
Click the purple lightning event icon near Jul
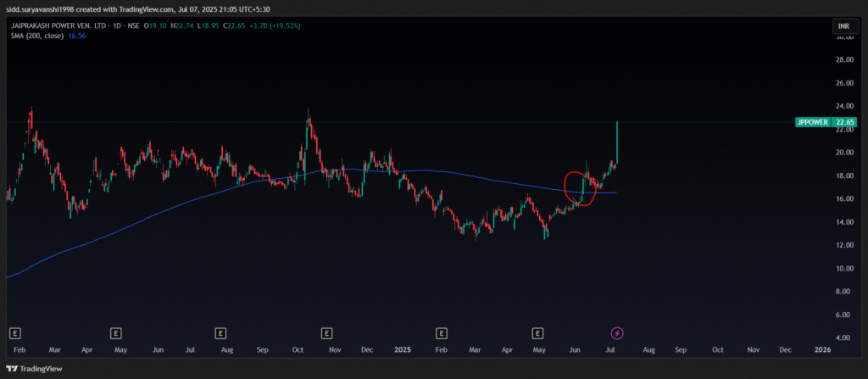[617, 333]
